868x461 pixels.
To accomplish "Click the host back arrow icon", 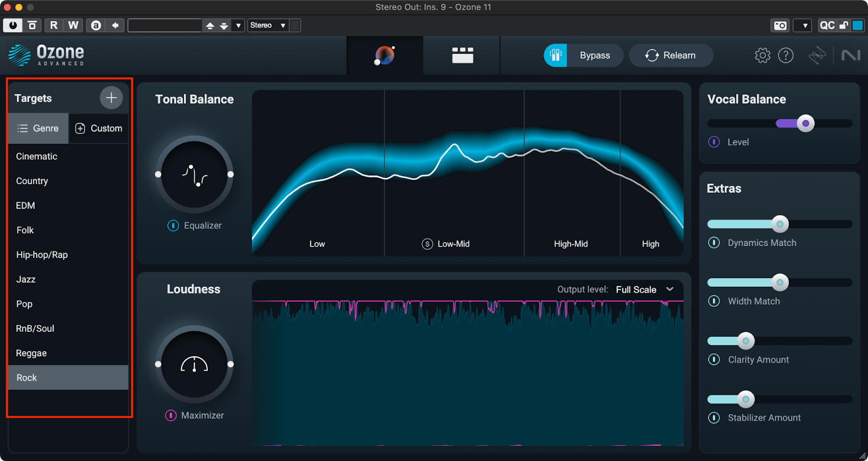I will tap(115, 25).
